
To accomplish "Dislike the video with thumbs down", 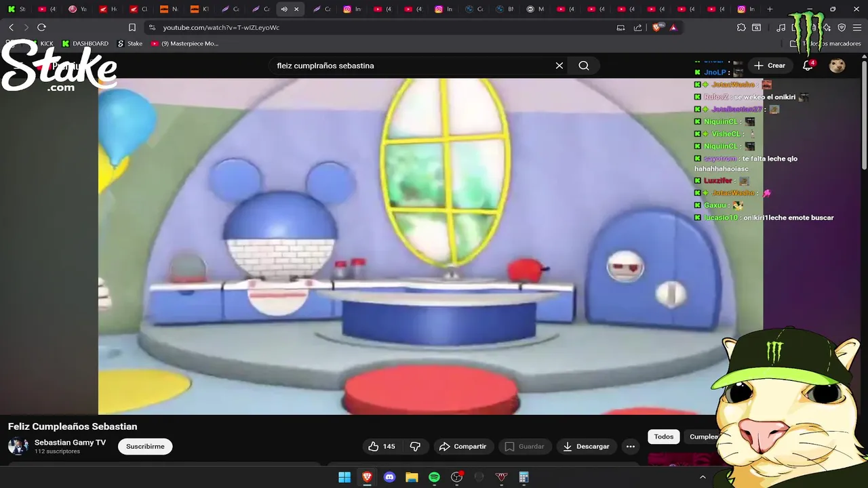I will [x=415, y=446].
